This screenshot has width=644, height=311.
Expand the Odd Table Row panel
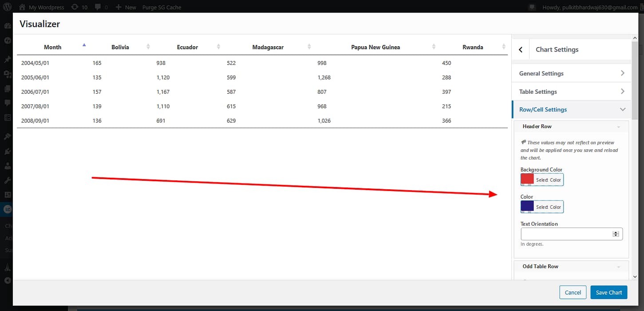coord(619,267)
